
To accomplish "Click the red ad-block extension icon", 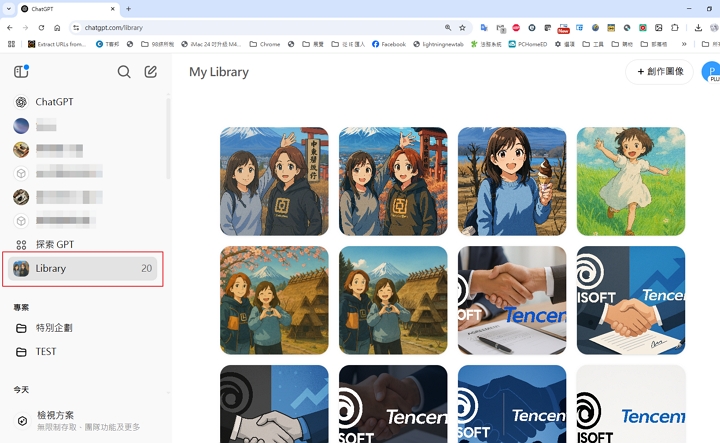I will 516,28.
